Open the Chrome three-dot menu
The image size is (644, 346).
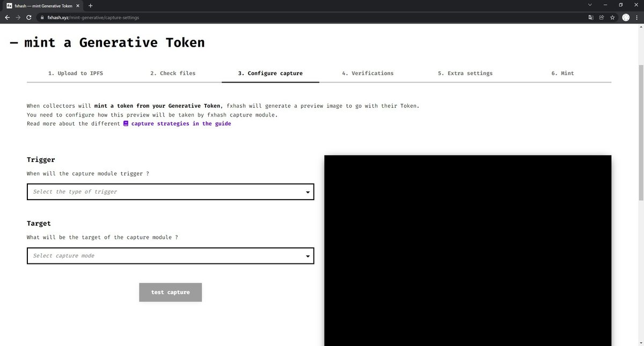pyautogui.click(x=636, y=17)
